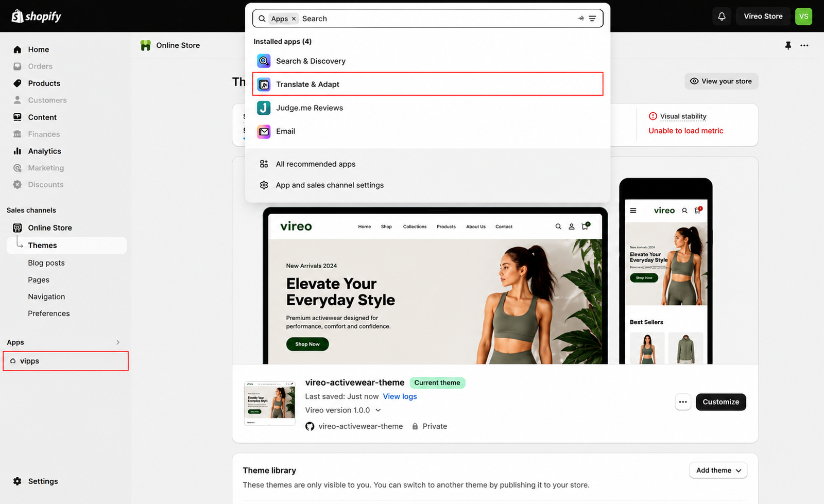
Task: Select Translate & Adapt from installed apps
Action: [427, 84]
